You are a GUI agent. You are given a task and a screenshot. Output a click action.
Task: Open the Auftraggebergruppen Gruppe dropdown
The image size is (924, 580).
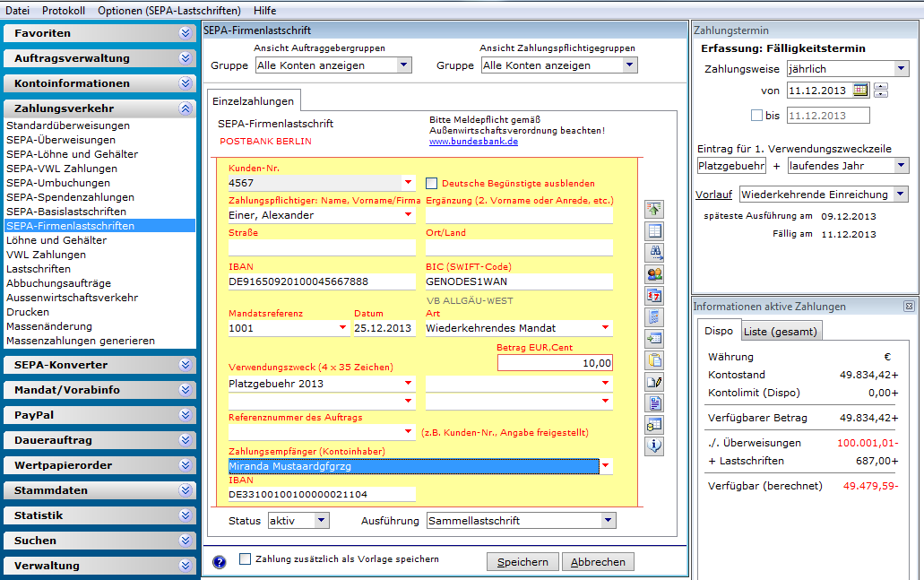coord(403,65)
